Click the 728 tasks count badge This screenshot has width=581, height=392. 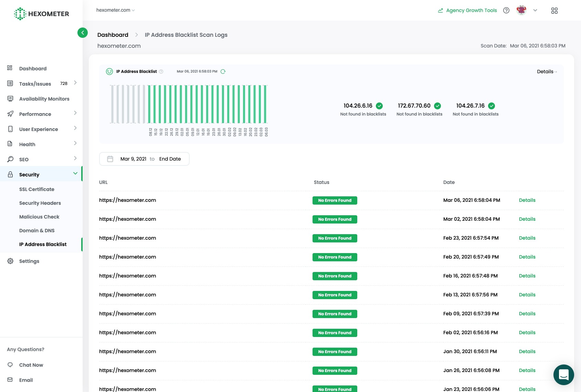click(64, 84)
